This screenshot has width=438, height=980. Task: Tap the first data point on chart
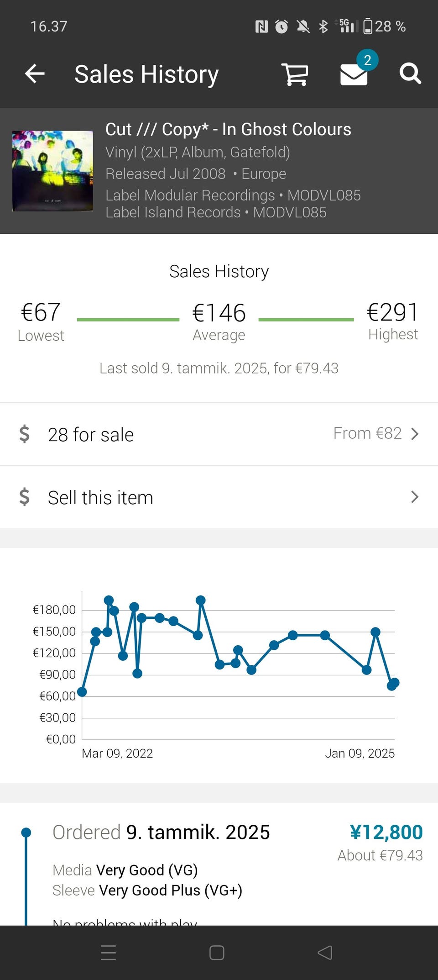(x=82, y=692)
